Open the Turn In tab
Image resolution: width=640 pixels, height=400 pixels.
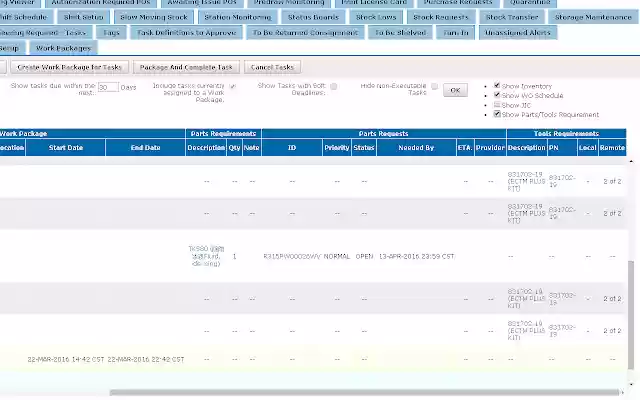456,33
